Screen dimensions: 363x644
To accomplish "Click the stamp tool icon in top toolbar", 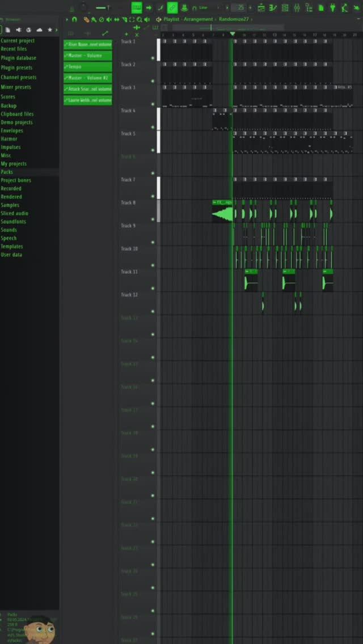I will [185, 8].
